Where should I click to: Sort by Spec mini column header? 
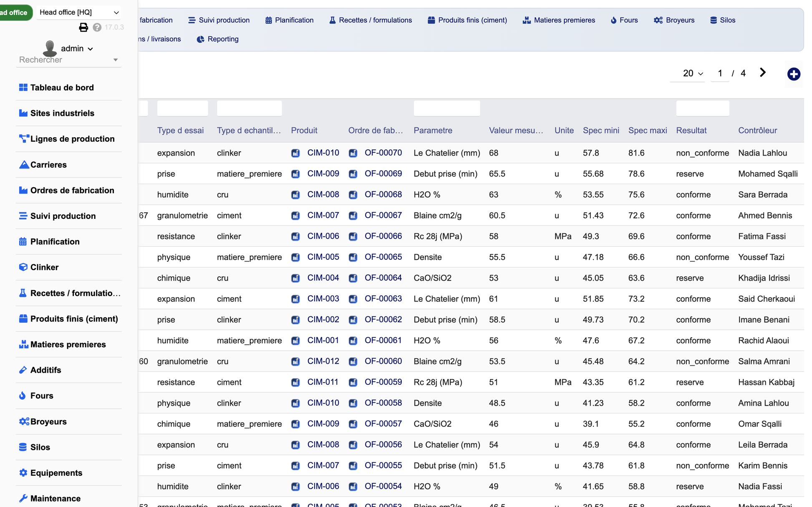[601, 131]
